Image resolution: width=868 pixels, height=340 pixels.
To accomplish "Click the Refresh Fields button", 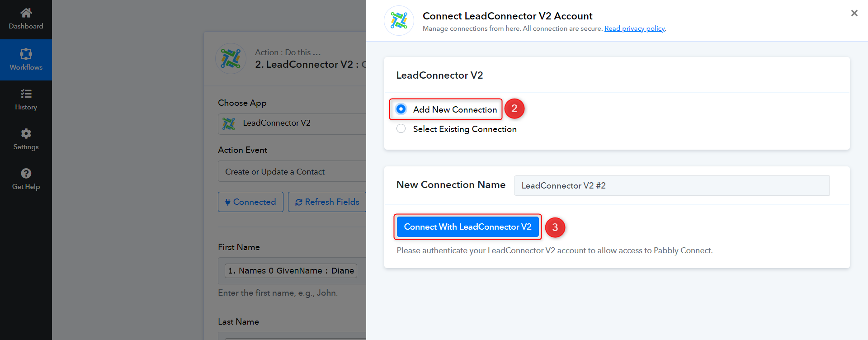I will [x=327, y=202].
